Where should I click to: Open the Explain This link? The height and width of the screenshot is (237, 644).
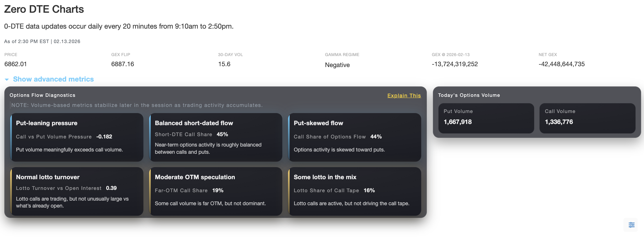pyautogui.click(x=404, y=96)
